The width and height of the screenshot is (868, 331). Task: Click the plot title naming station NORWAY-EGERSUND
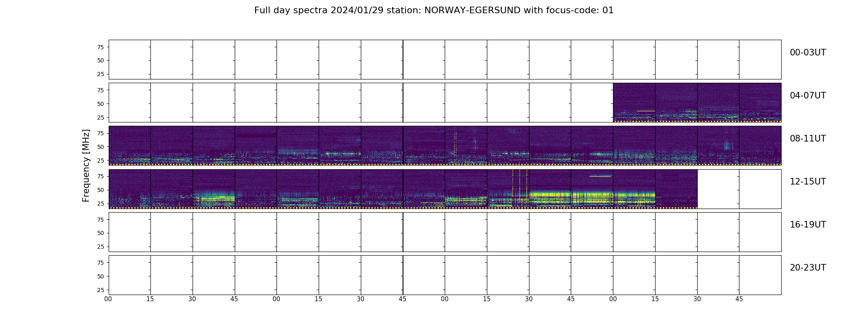434,10
